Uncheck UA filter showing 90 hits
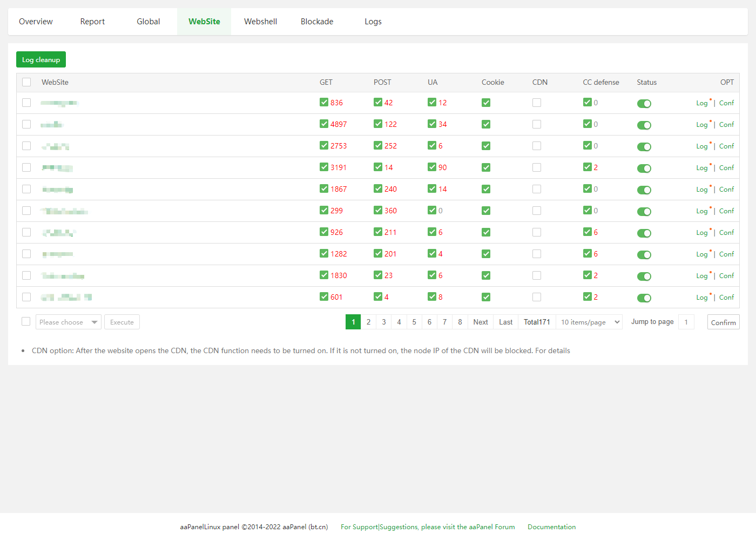Viewport: 756px width, 540px height. [x=432, y=167]
